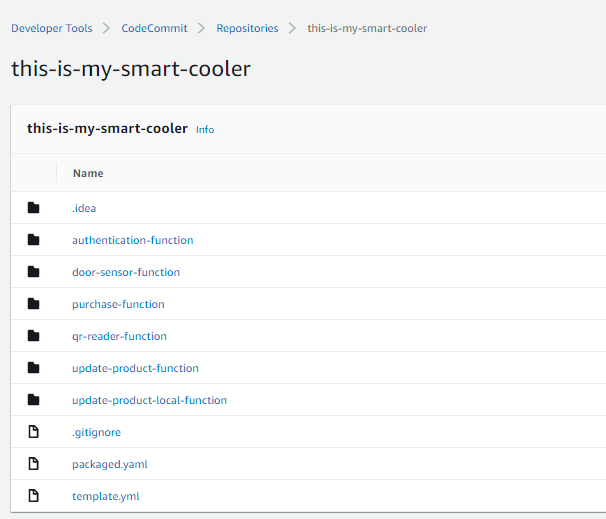The image size is (606, 519).
Task: Open the template.yml file link
Action: (106, 496)
